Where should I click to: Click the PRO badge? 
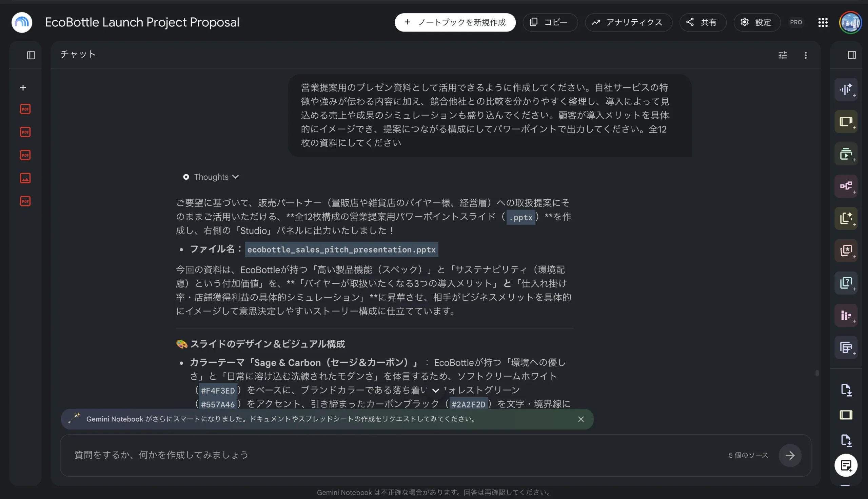(x=796, y=22)
